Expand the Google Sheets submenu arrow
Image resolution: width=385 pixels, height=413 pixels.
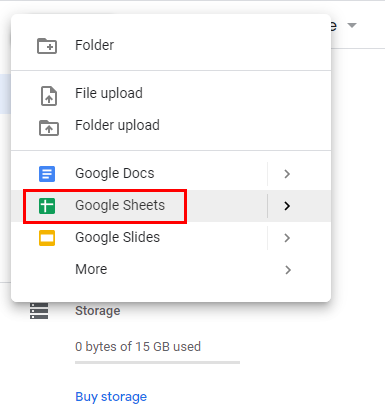[x=287, y=206]
